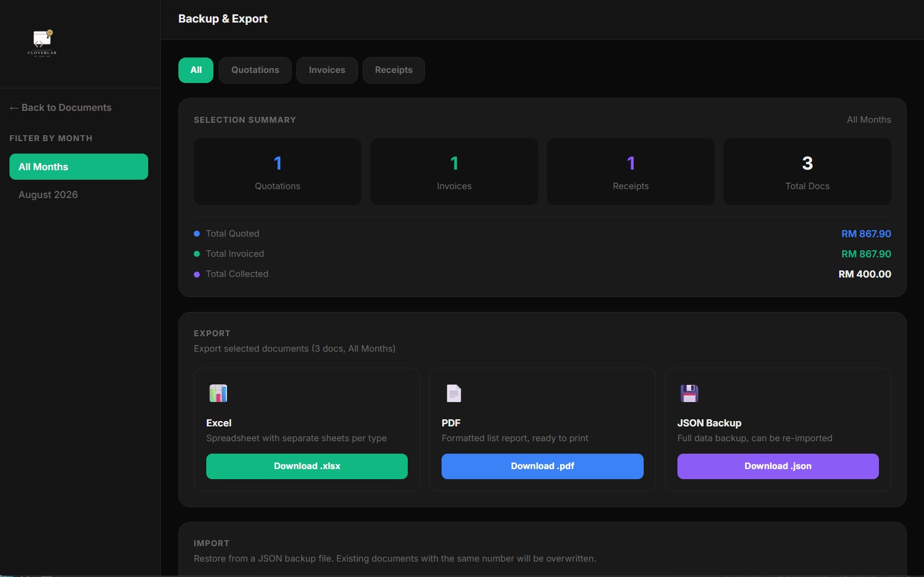Screen dimensions: 924x577
Task: Click the 'Restore from a JSON backup file' description
Action: coord(395,559)
